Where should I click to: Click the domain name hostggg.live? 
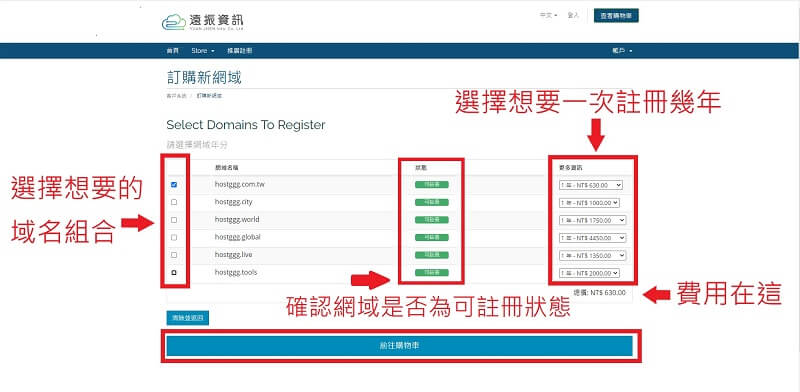(233, 255)
